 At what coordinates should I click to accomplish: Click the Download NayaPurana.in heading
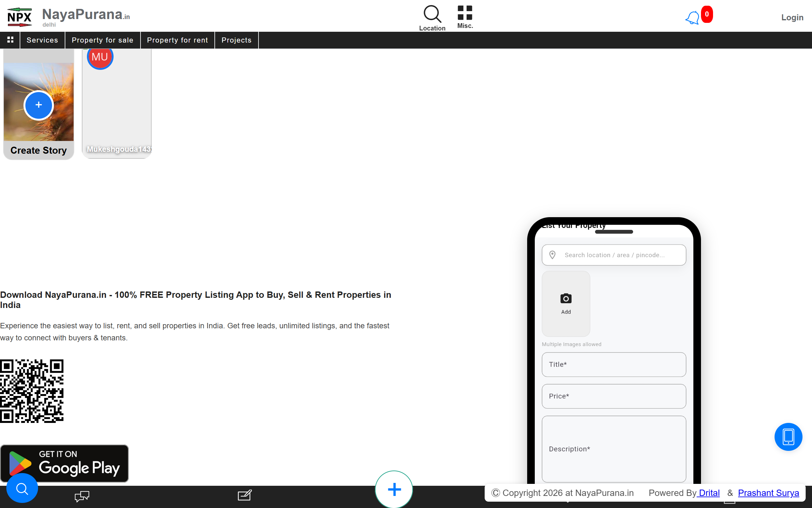196,300
